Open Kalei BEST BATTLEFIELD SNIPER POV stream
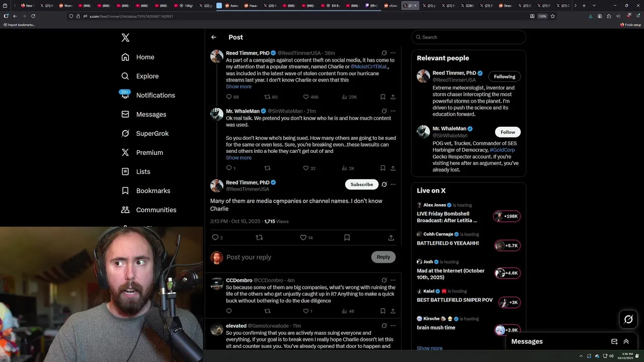 tap(468, 297)
